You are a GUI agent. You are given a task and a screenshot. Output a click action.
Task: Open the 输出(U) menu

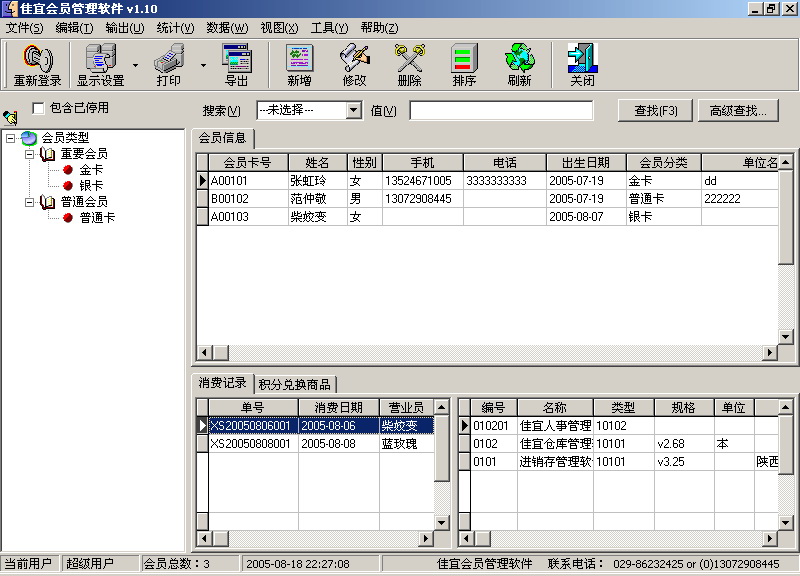click(124, 28)
